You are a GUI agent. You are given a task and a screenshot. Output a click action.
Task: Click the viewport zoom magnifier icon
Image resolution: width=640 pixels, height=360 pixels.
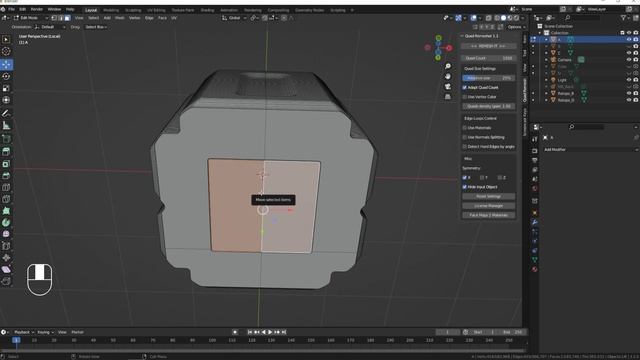point(448,66)
